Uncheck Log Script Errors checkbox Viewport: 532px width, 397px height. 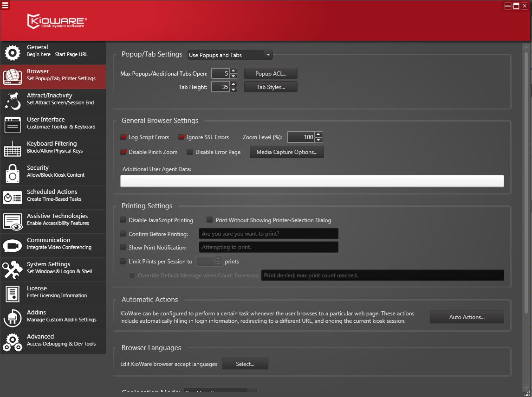pos(123,137)
